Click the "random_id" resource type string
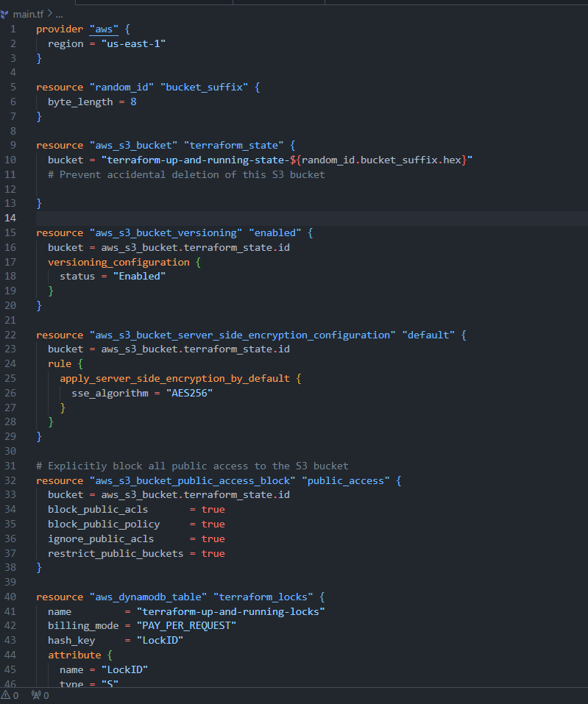This screenshot has height=704, width=588. pos(121,87)
